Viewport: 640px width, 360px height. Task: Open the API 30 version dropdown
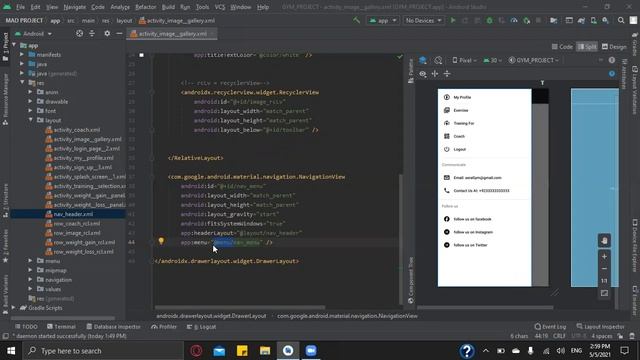pyautogui.click(x=492, y=60)
